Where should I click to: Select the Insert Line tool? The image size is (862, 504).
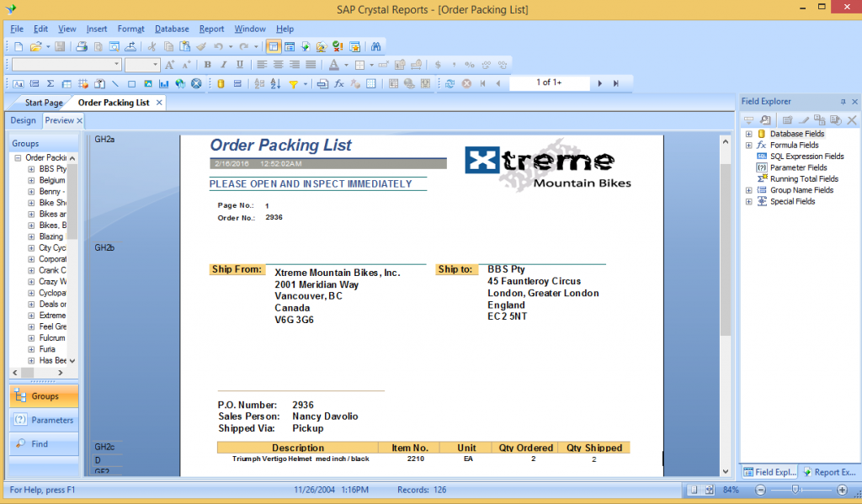tap(114, 83)
